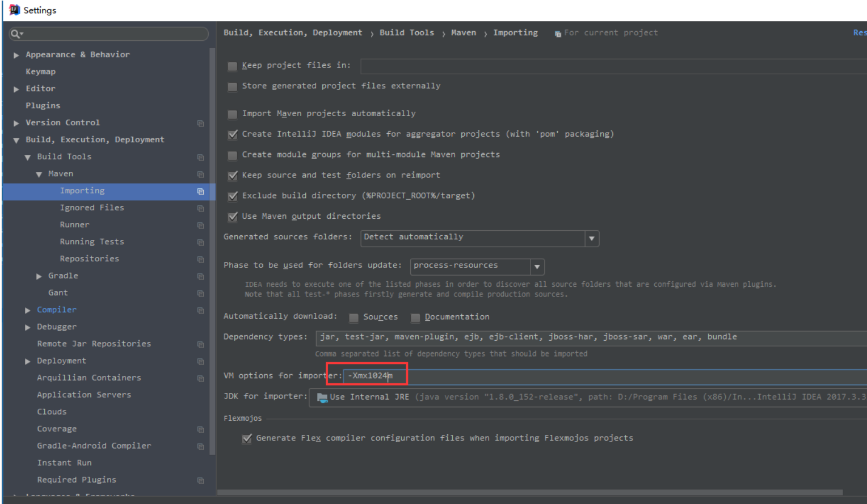Expand the Compiler node arrow
867x504 pixels.
coord(28,310)
